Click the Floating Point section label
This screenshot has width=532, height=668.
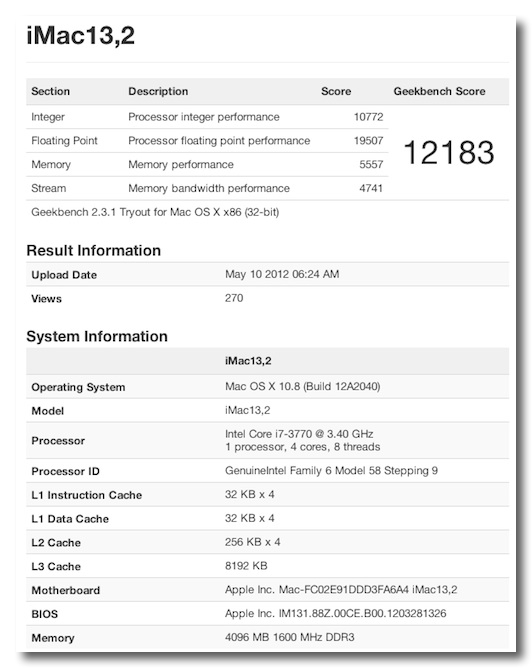coord(64,141)
